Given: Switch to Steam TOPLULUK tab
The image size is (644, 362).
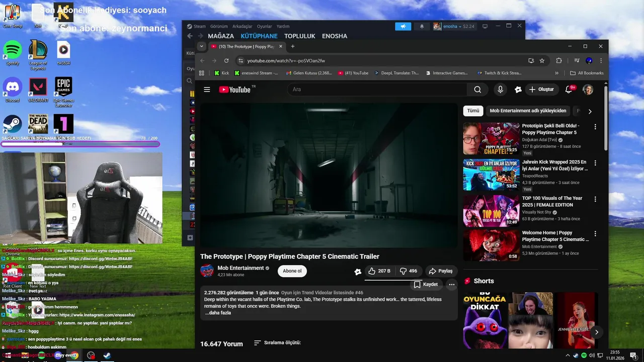Looking at the screenshot, I should 300,36.
